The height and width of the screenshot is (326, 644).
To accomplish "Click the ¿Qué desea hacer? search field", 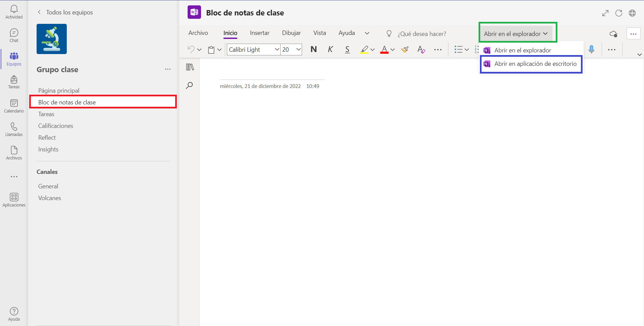I will (422, 34).
